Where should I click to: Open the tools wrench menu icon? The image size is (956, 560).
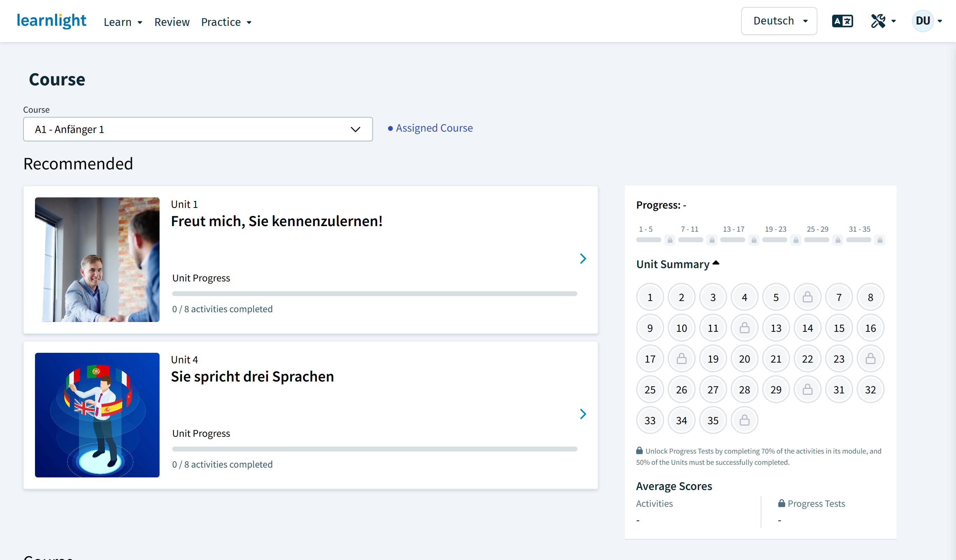(878, 21)
